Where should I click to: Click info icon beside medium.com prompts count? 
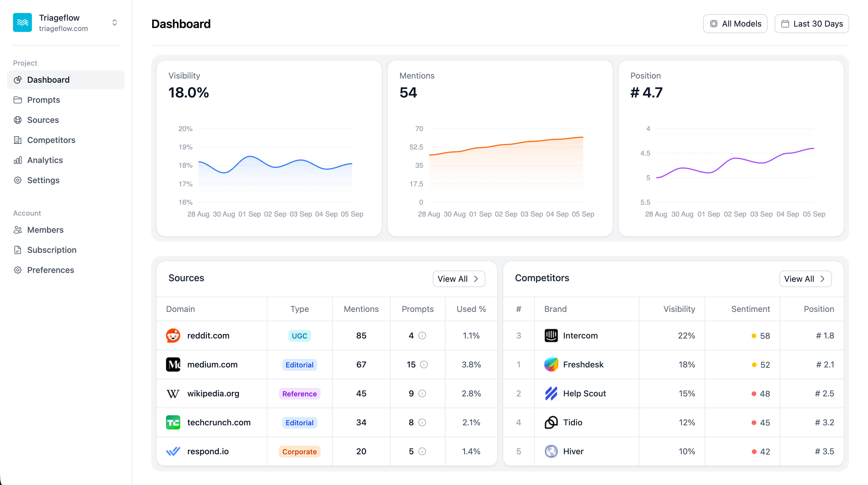424,364
